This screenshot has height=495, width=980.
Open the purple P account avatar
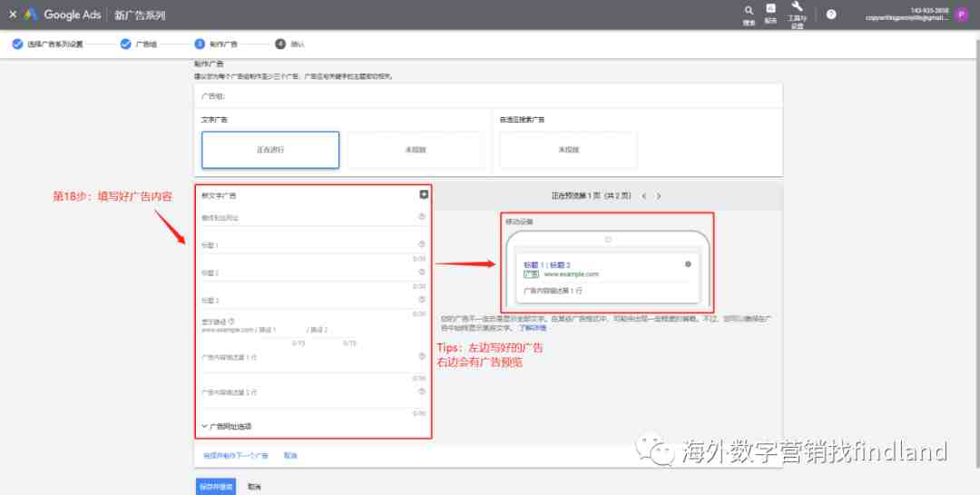tap(962, 15)
